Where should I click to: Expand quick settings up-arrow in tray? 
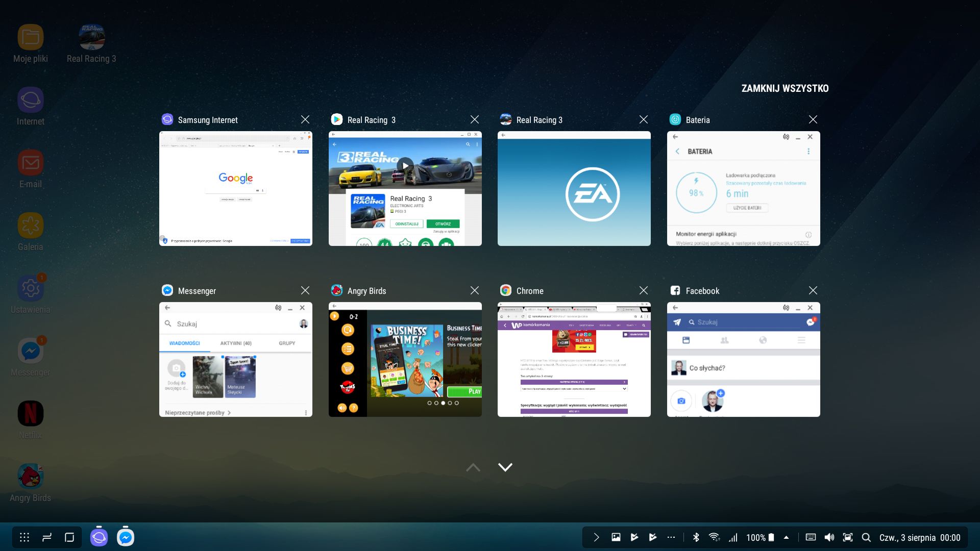786,537
